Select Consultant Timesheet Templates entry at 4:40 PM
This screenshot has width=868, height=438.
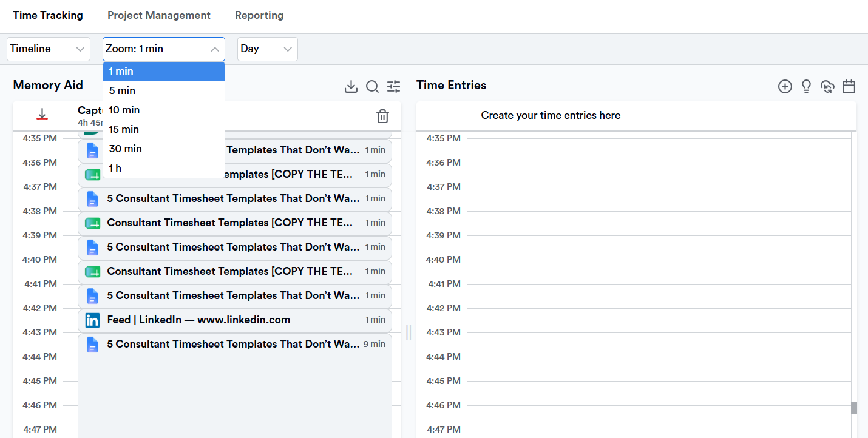(x=235, y=272)
